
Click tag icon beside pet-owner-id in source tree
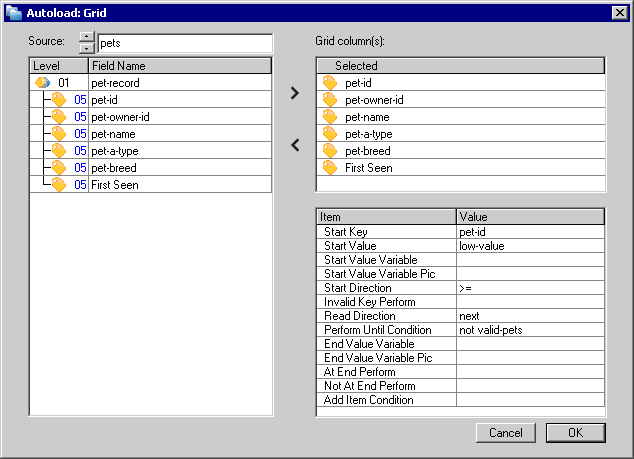(x=59, y=117)
